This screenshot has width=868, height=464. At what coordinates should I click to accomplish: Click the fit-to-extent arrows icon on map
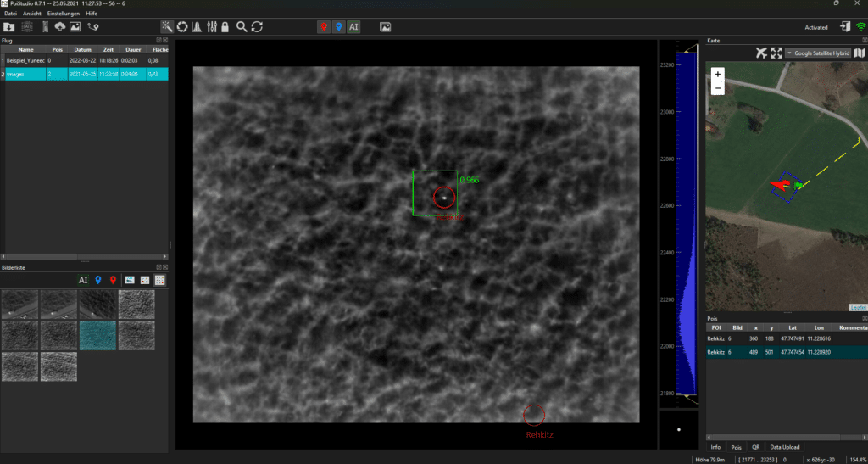coord(776,53)
